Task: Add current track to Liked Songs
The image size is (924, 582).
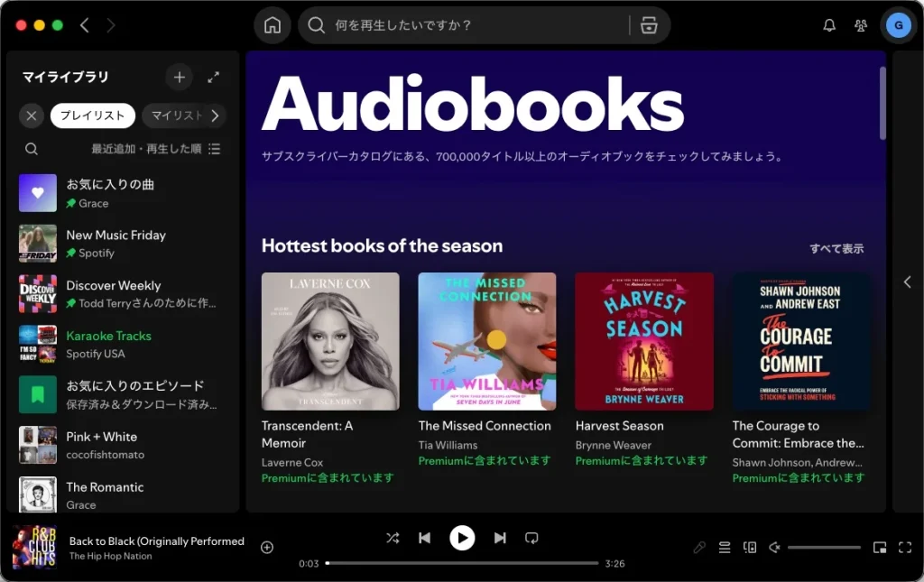Action: 267,547
